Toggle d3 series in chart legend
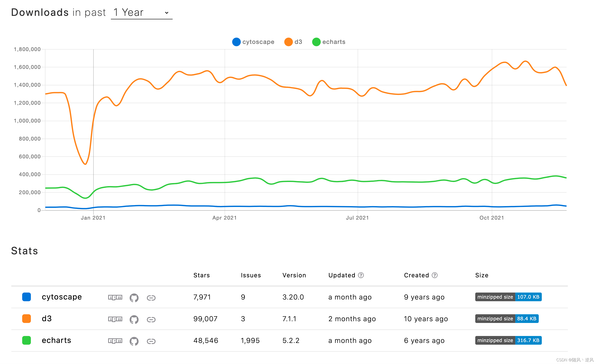 (x=293, y=42)
